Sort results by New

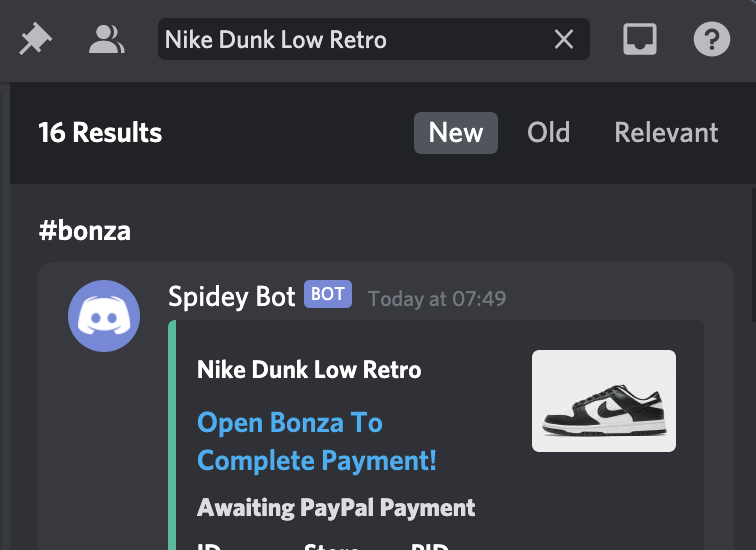point(456,133)
